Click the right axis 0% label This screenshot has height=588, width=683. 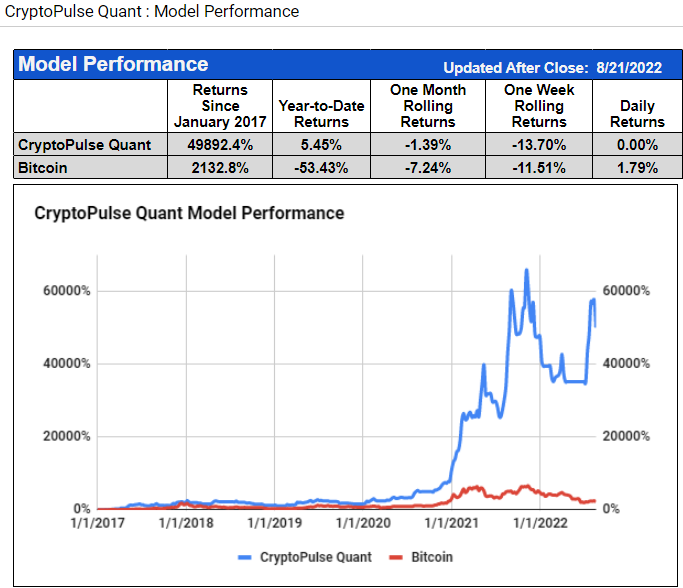tap(611, 509)
